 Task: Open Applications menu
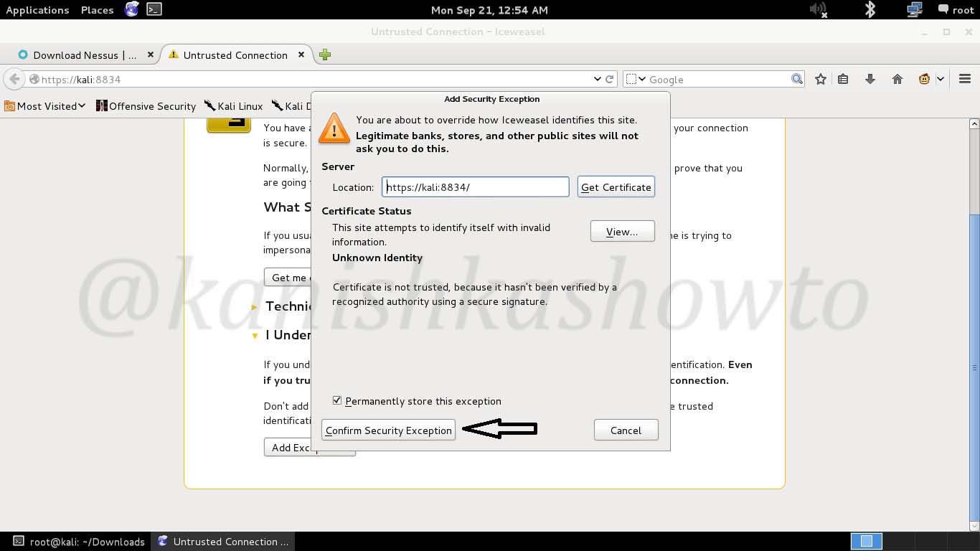37,10
